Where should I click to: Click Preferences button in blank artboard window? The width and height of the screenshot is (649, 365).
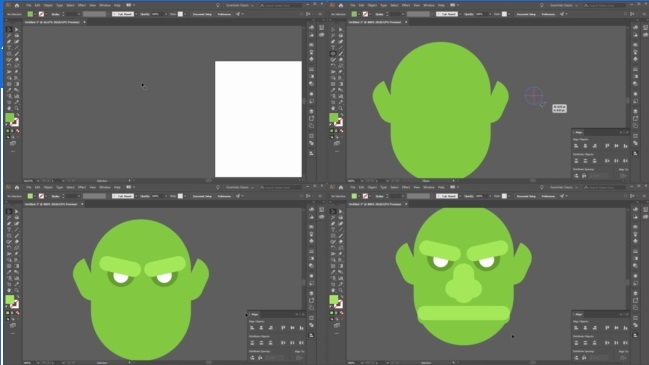click(x=224, y=14)
